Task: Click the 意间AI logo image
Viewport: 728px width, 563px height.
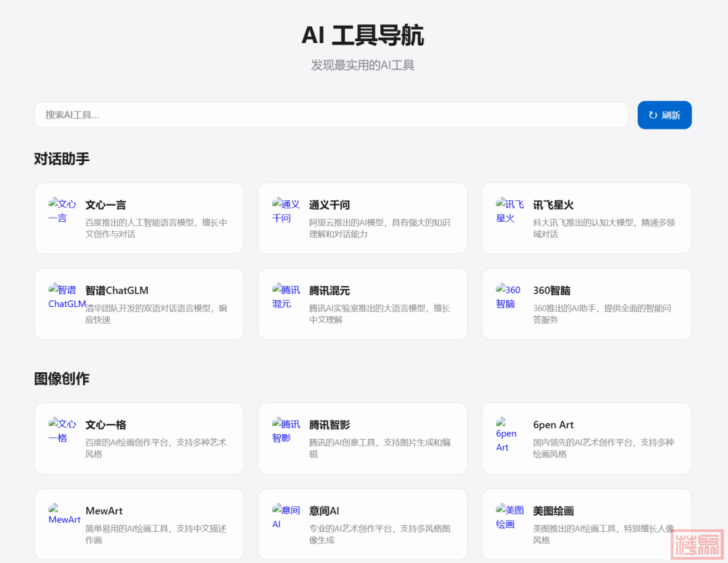Action: (x=286, y=516)
